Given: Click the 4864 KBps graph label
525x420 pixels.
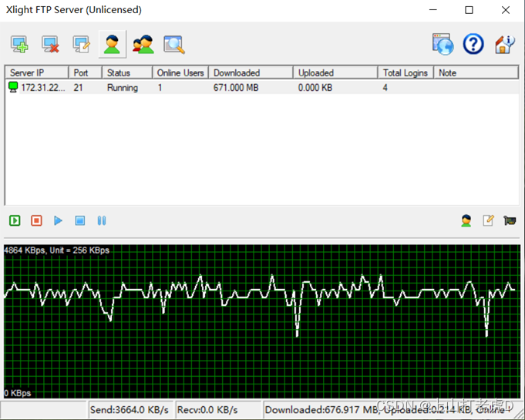Looking at the screenshot, I should [56, 250].
